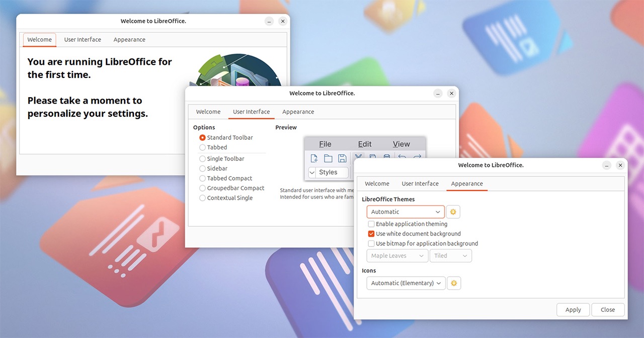The height and width of the screenshot is (338, 644).
Task: Click "Please take a moment to personalize your settings." text
Action: tap(88, 107)
